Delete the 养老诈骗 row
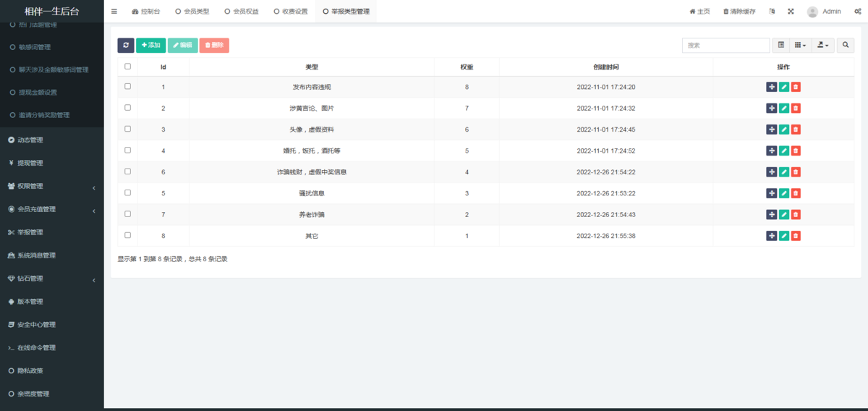868x411 pixels. [796, 215]
